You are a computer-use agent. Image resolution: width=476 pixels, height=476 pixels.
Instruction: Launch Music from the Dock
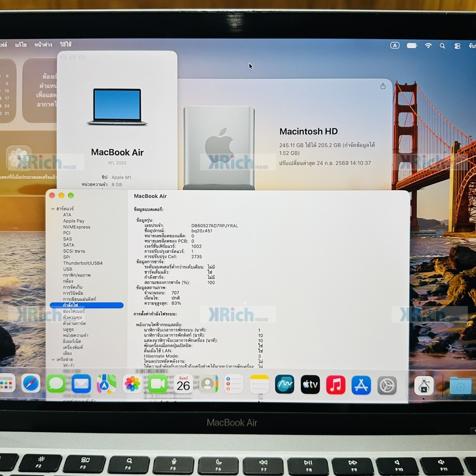click(335, 385)
